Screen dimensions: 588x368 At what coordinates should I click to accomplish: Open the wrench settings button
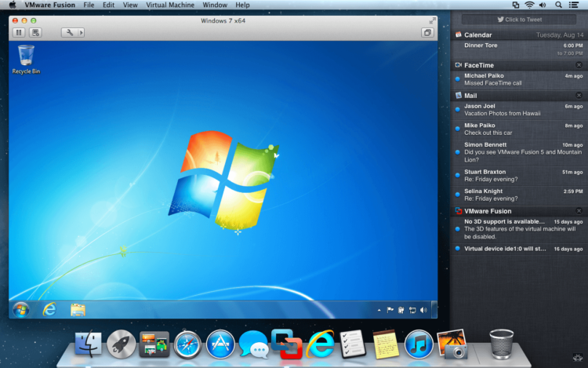(68, 33)
